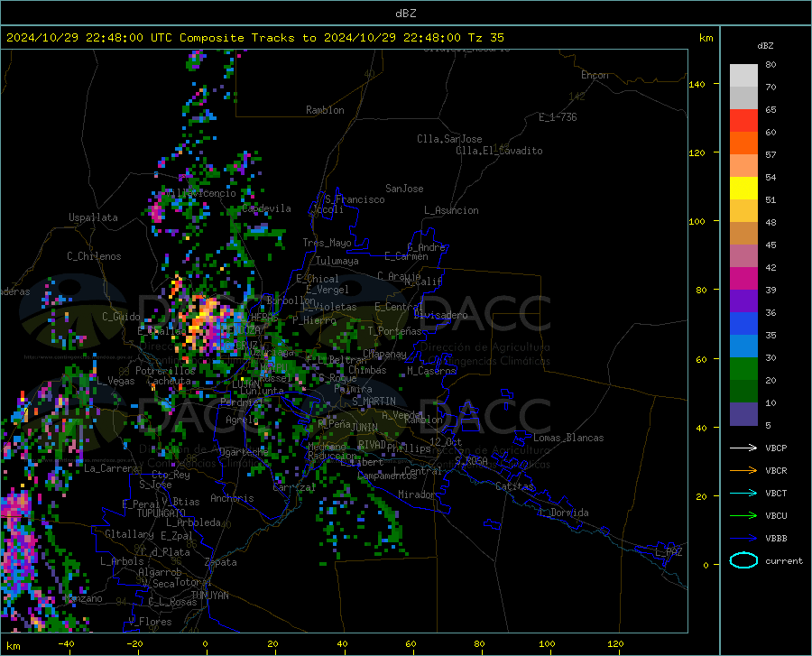Click the '140' tick on the vertical km axis

tap(697, 84)
